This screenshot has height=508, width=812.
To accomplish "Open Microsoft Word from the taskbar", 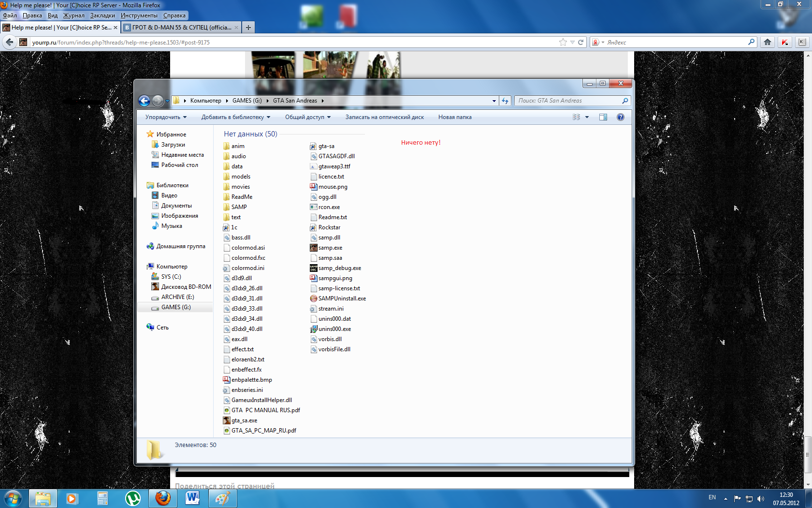I will click(192, 498).
